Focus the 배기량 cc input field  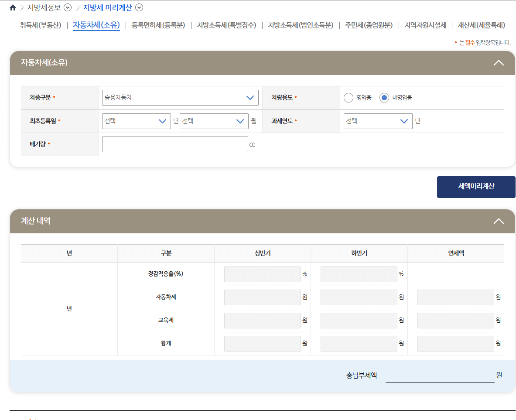coord(175,144)
